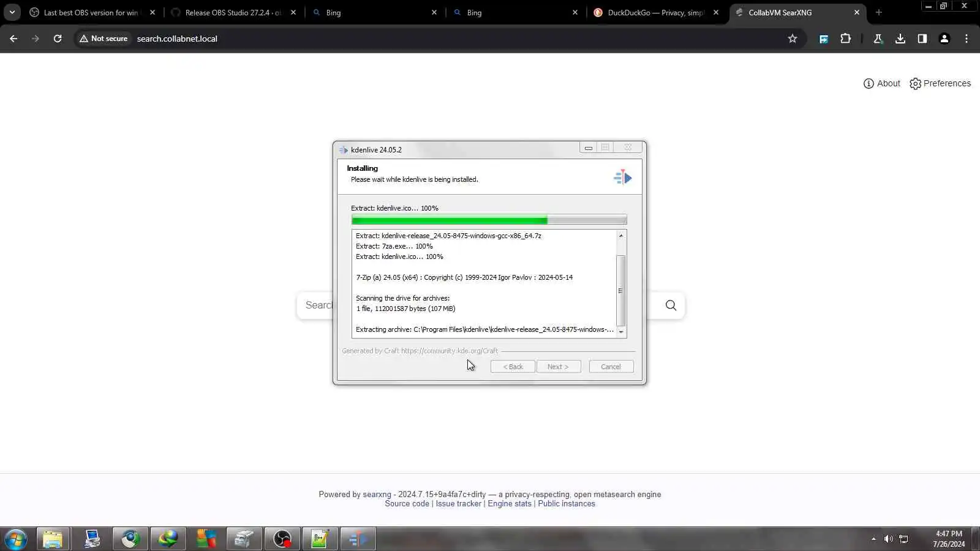The image size is (980, 551).
Task: Open the Public instances footer link
Action: [567, 504]
